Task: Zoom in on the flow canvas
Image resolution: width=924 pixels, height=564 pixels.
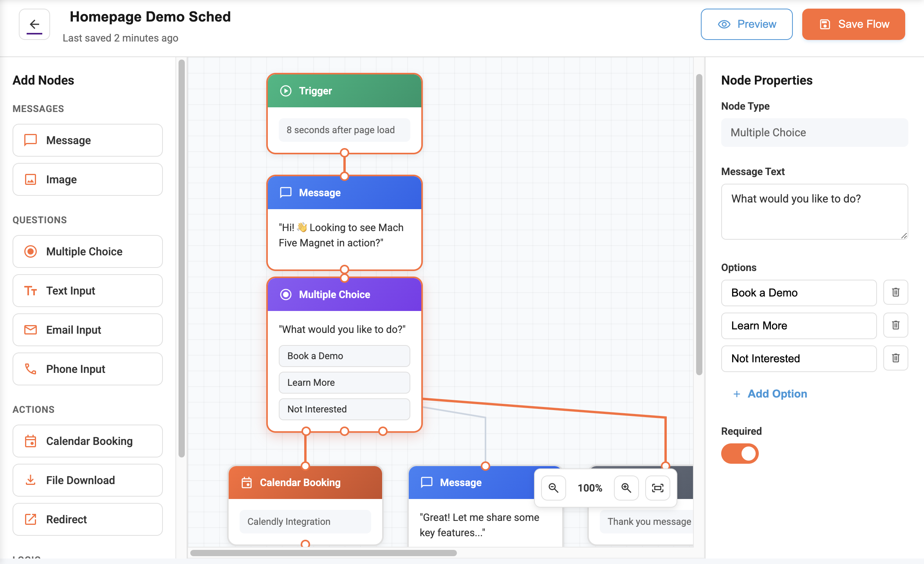Action: click(626, 488)
